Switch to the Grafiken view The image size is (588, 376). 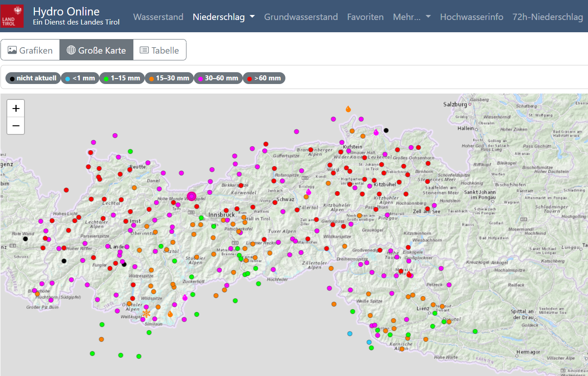tap(30, 50)
